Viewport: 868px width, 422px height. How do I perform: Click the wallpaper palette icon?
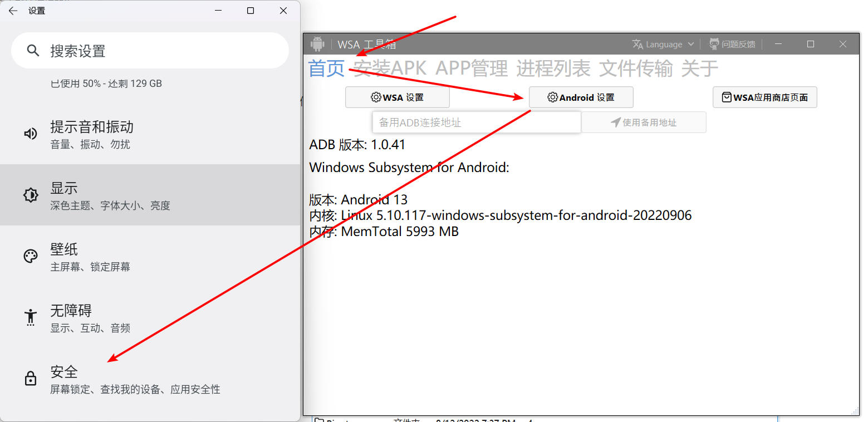point(30,256)
